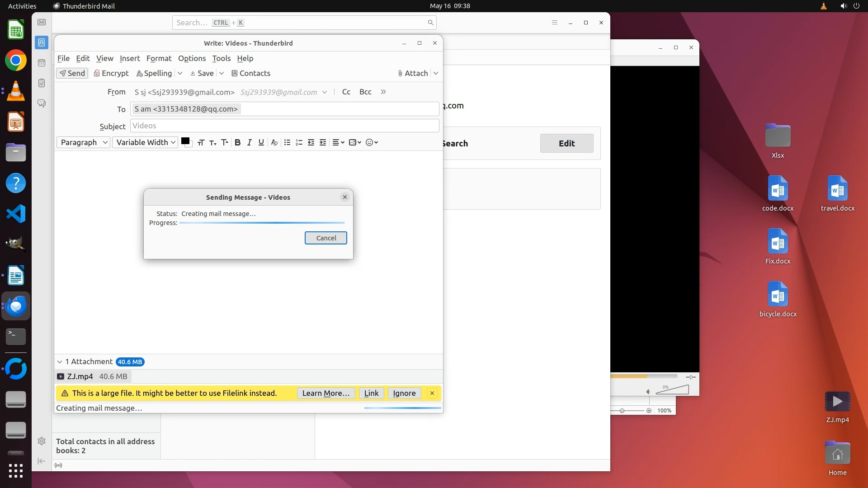The image size is (868, 488).
Task: Click the numbered list icon
Action: [299, 142]
